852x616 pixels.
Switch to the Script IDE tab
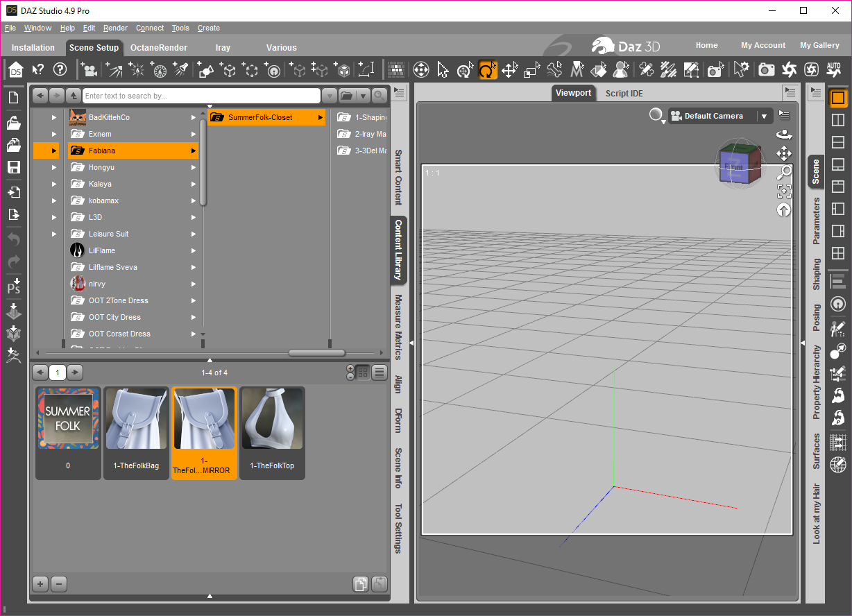tap(624, 93)
